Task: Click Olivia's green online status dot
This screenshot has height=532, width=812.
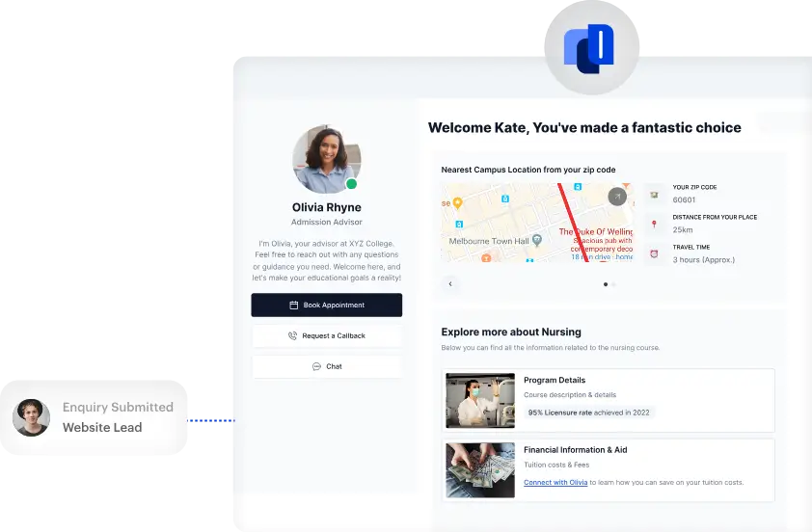Action: point(351,184)
